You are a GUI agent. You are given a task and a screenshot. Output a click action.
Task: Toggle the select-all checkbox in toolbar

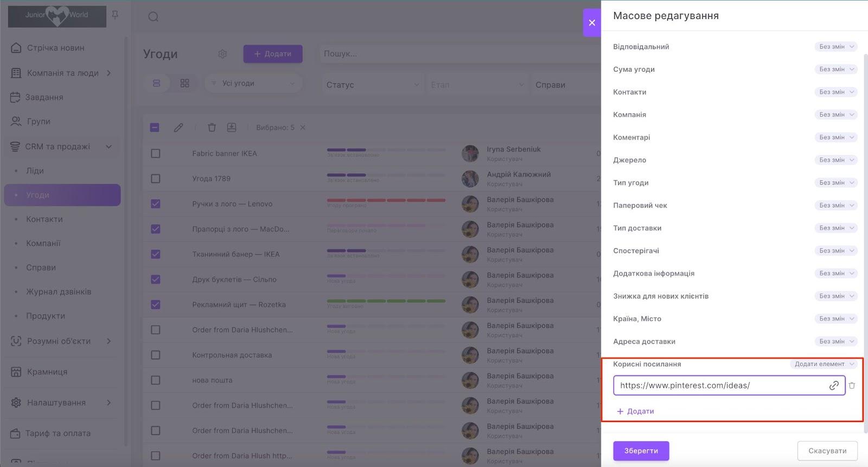click(155, 128)
